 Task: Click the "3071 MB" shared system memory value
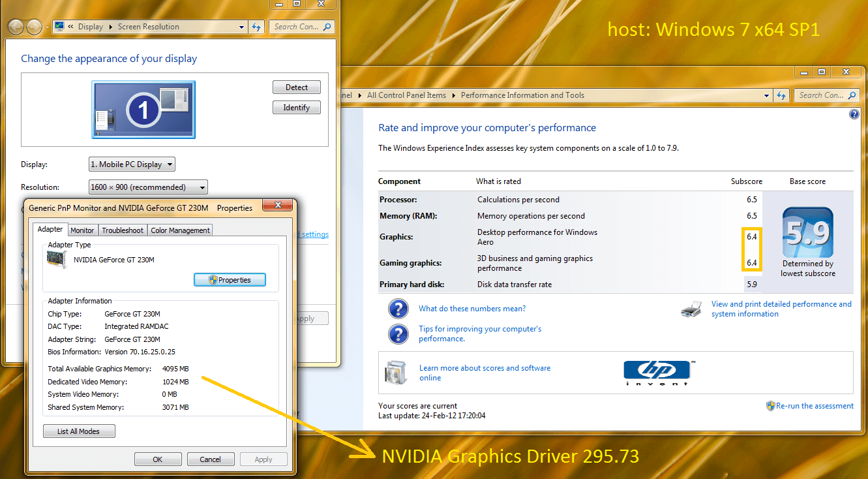click(175, 407)
